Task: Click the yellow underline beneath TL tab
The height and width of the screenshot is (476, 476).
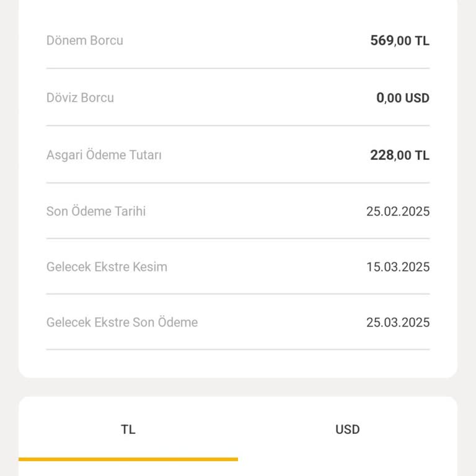Action: coord(128,459)
